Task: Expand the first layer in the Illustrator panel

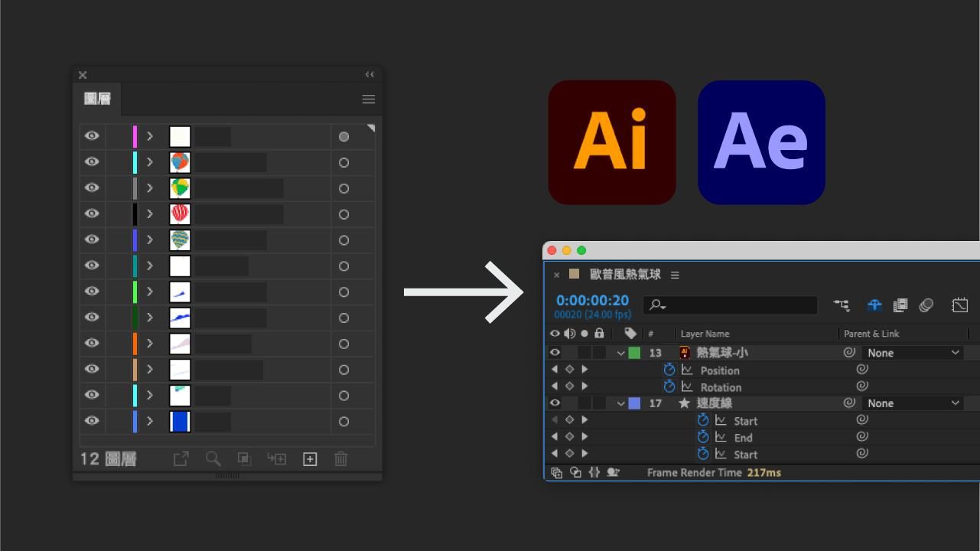Action: 150,135
